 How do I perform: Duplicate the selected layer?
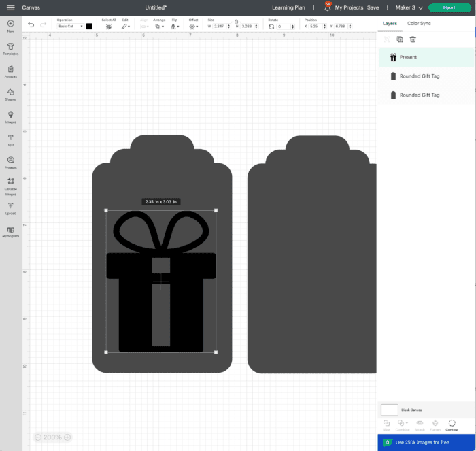[x=400, y=39]
